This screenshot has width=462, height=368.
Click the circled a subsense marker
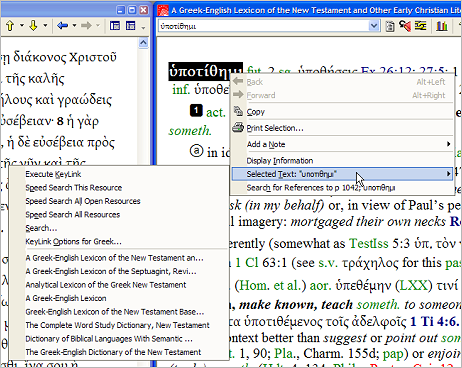click(x=196, y=151)
